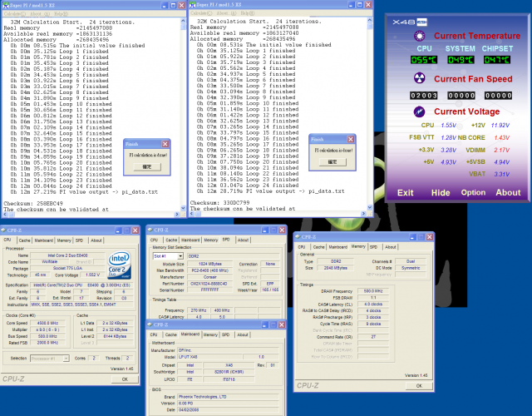Image resolution: width=532 pixels, height=416 pixels.
Task: Open the Slot #1 dropdown in SPD window
Action: tap(180, 256)
